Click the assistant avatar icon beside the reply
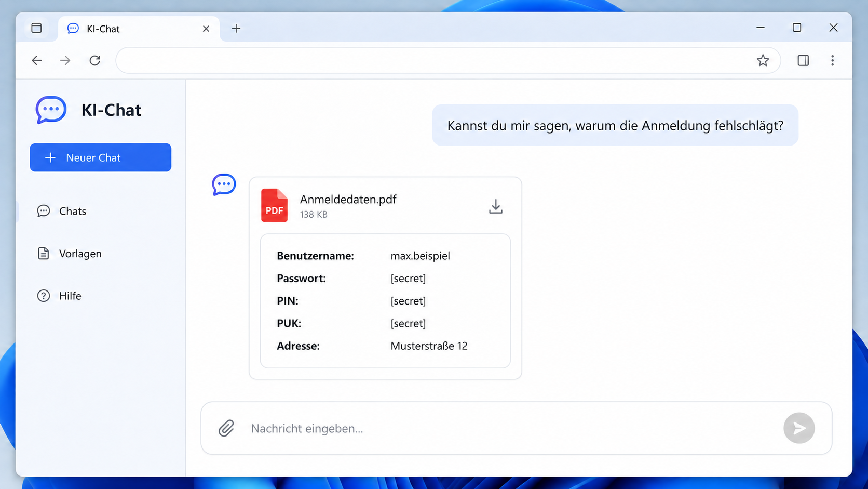The height and width of the screenshot is (489, 868). pos(224,184)
